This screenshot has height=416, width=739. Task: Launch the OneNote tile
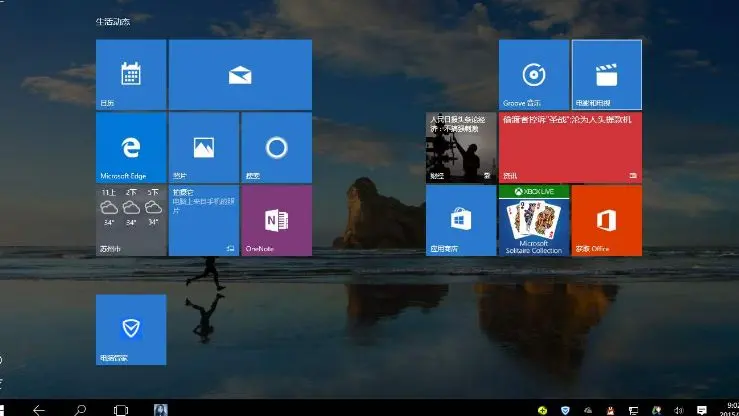[x=277, y=220]
